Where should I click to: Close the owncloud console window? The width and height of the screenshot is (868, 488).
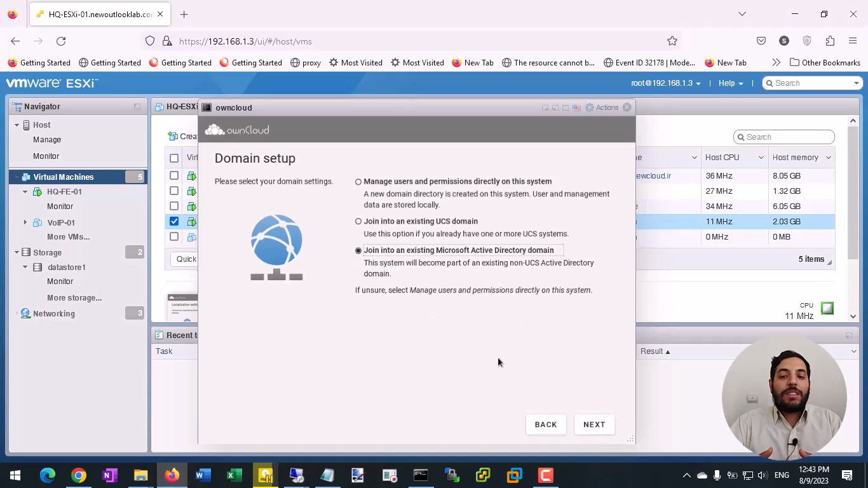[627, 107]
